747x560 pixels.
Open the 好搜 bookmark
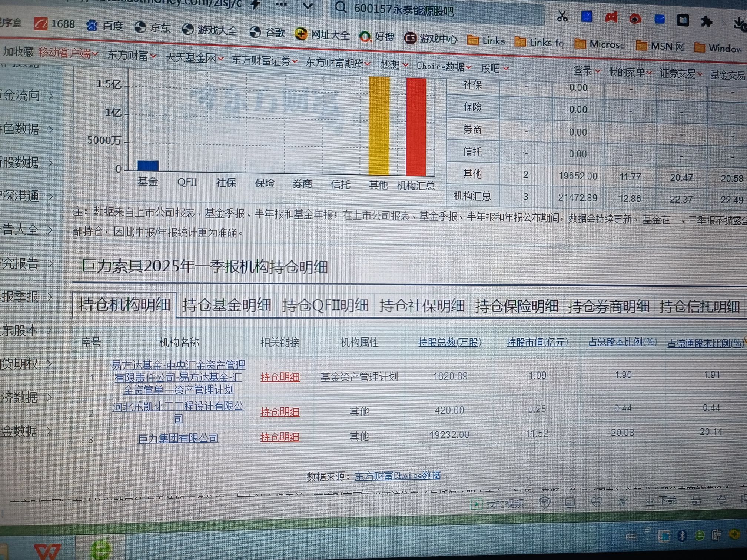point(377,36)
